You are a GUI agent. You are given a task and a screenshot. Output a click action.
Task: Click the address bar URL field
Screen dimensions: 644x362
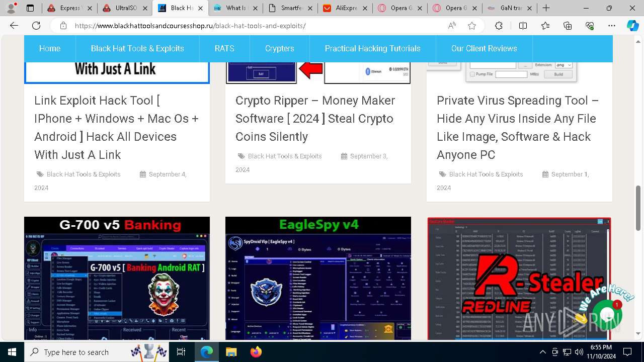click(x=257, y=26)
